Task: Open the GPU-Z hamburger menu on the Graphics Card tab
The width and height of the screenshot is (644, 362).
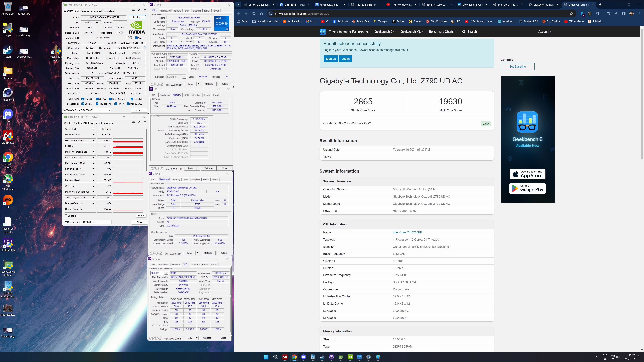Action: [145, 10]
